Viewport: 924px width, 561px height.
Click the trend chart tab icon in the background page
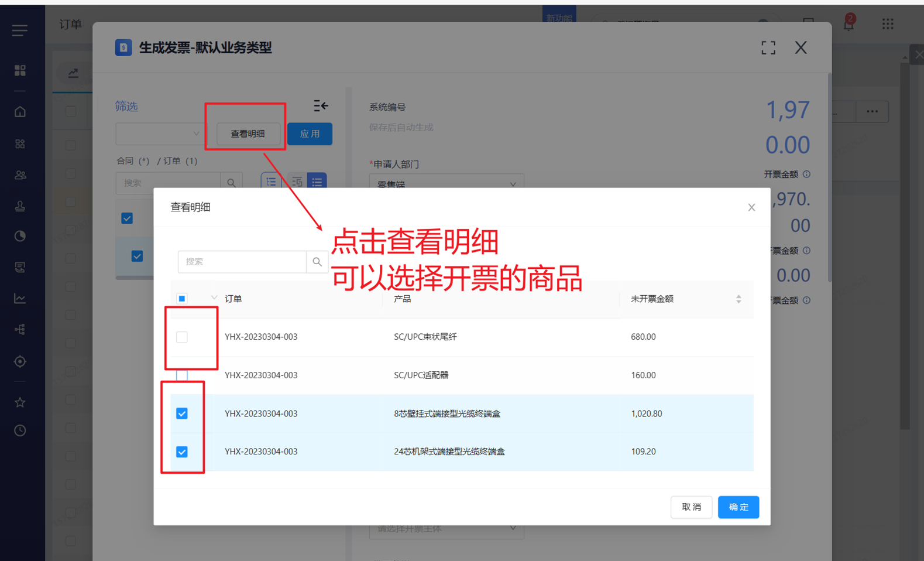click(x=73, y=73)
